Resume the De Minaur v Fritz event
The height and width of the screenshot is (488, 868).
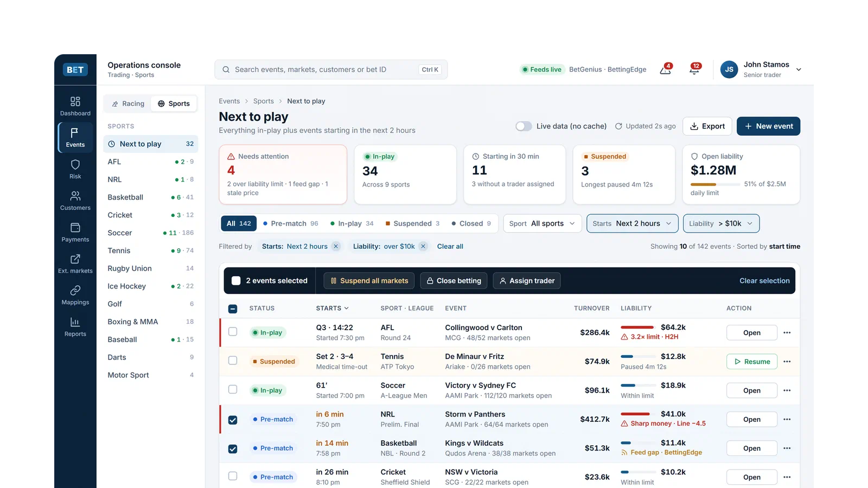tap(752, 362)
